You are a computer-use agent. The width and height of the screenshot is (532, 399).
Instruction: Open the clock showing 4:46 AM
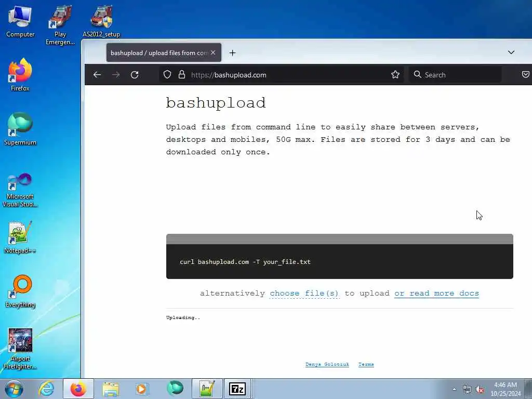pyautogui.click(x=506, y=389)
